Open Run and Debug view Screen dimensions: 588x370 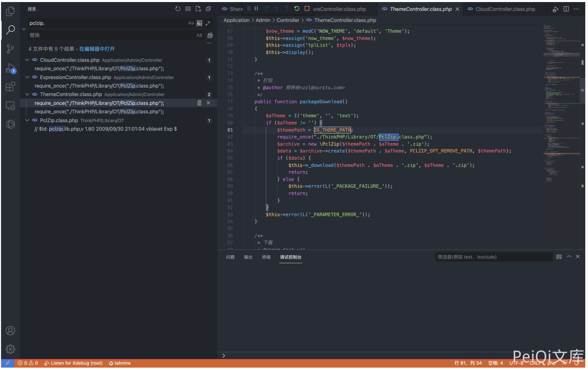pos(10,68)
